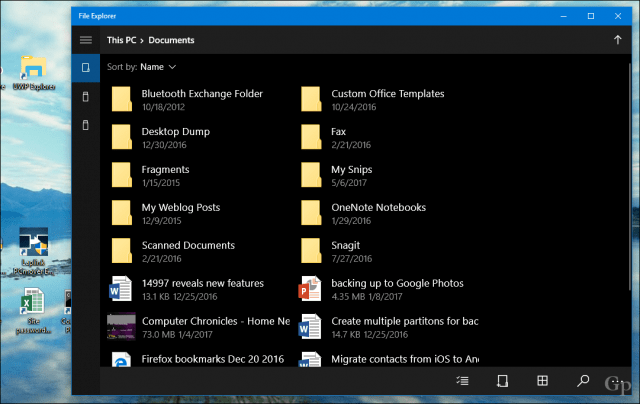Minimize the File Explorer window

tap(564, 16)
